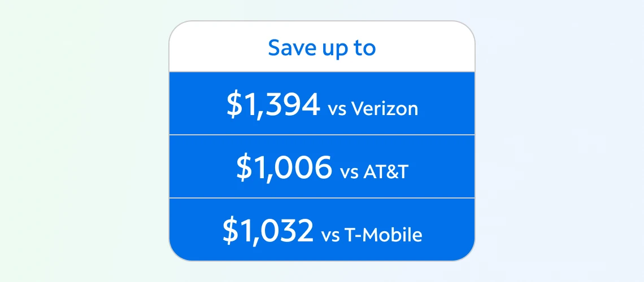Select the $1,032 savings amount

[x=268, y=231]
